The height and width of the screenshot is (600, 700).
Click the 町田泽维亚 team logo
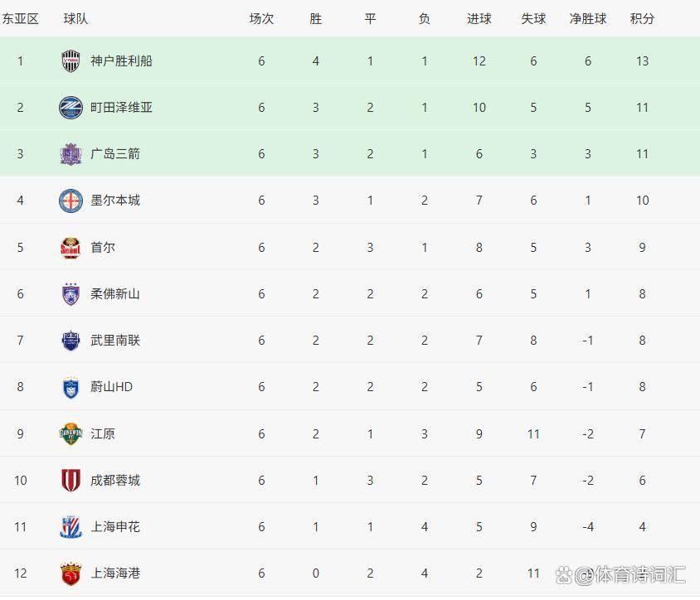[x=70, y=108]
